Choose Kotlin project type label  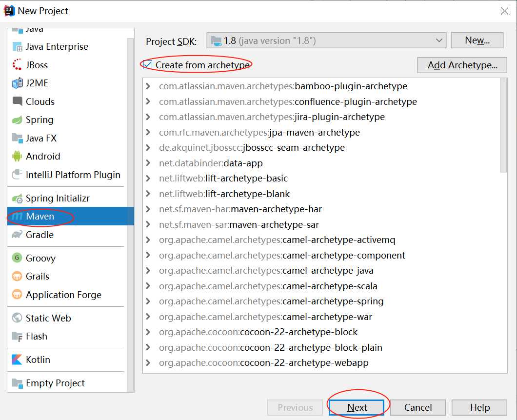(x=38, y=360)
